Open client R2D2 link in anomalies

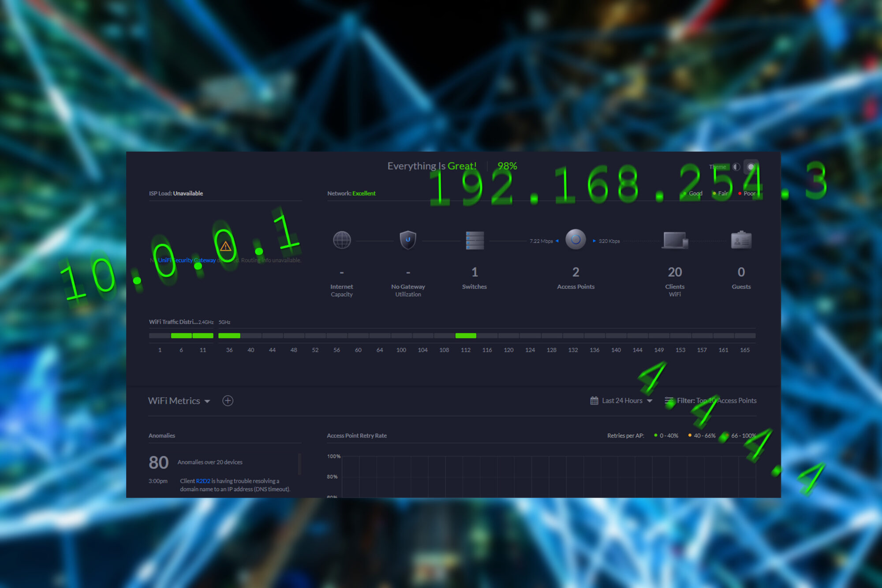pyautogui.click(x=203, y=481)
